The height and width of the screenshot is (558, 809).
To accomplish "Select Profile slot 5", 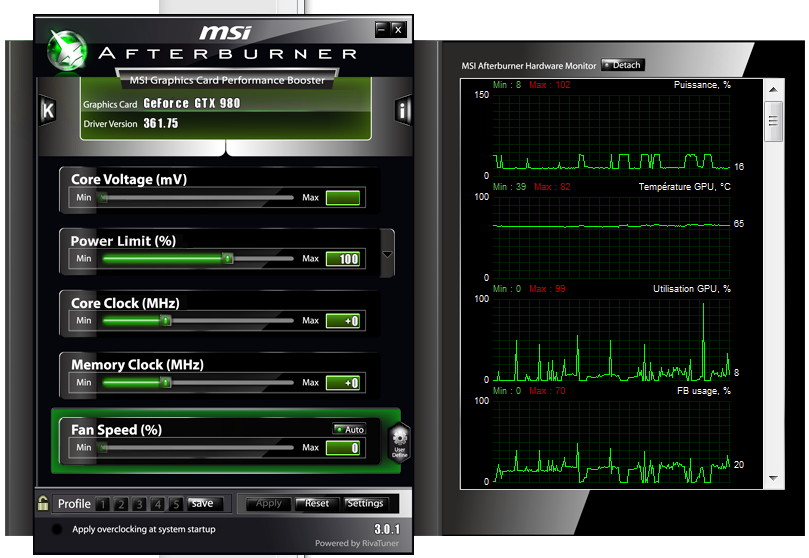I will click(175, 504).
